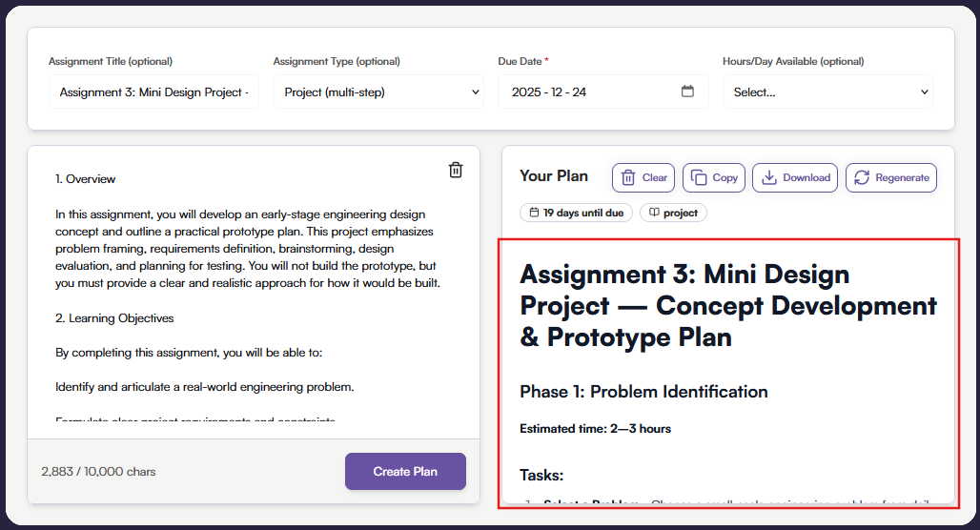This screenshot has width=980, height=530.
Task: Click the '2,883 / 10,000 chars' counter
Action: (x=98, y=472)
